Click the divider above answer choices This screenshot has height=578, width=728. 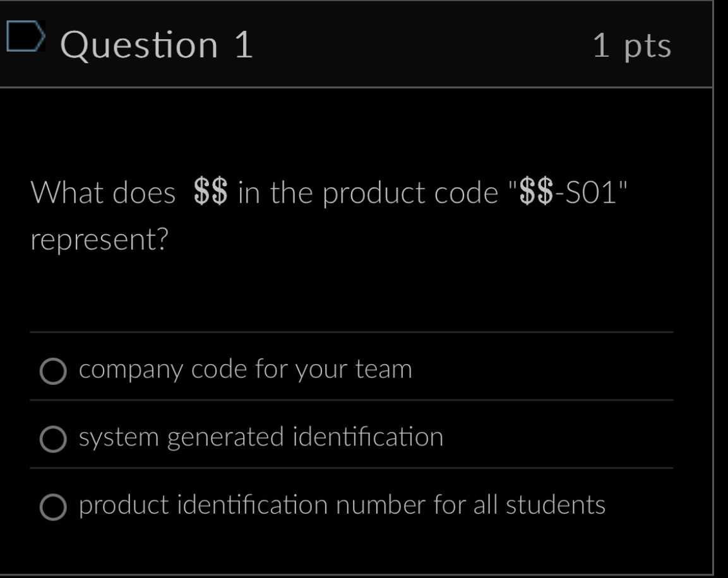point(351,333)
